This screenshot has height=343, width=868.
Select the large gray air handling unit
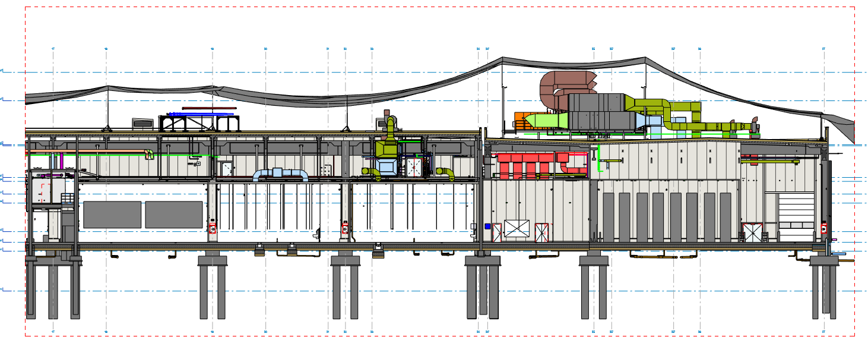tap(600, 113)
